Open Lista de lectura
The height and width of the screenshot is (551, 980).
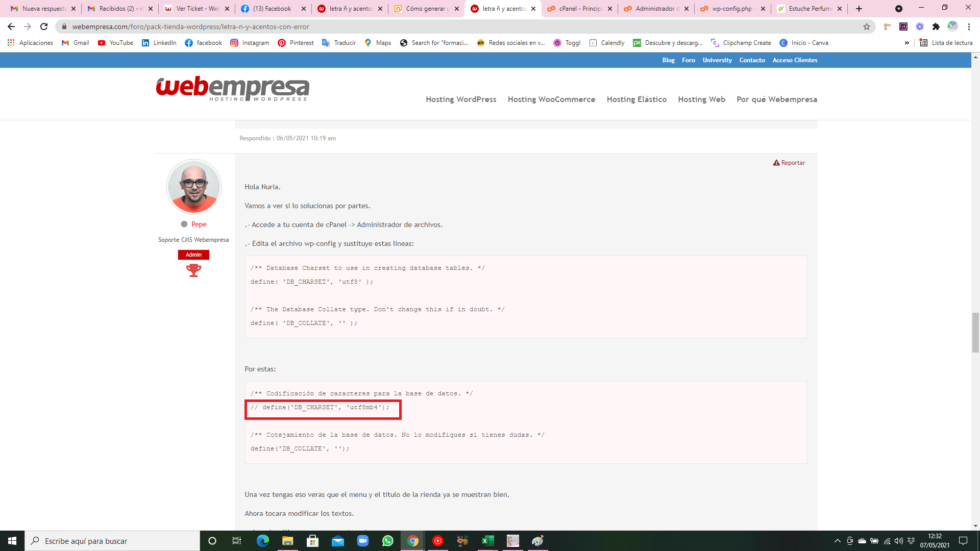coord(946,43)
